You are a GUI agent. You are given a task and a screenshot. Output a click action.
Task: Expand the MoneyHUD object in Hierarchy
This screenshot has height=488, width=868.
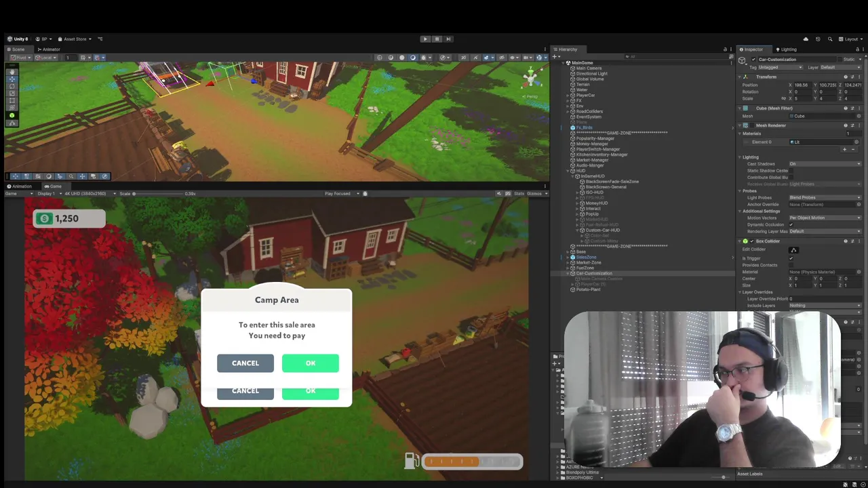coord(577,203)
